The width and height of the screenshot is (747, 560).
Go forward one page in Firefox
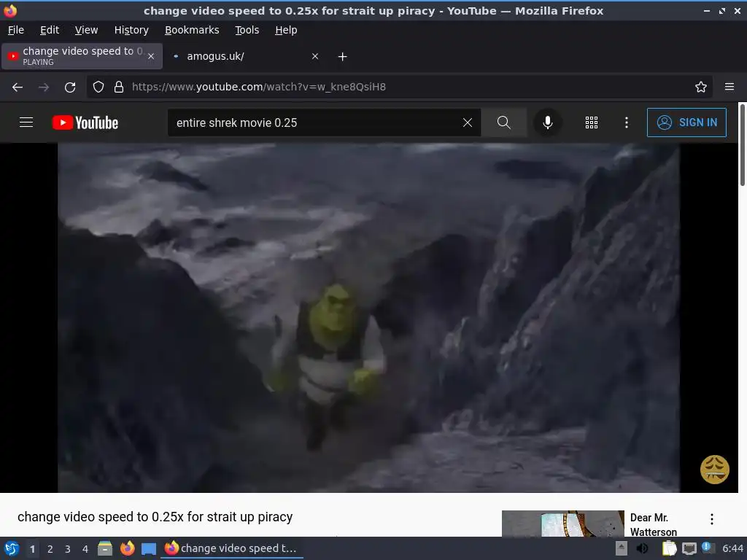[43, 87]
